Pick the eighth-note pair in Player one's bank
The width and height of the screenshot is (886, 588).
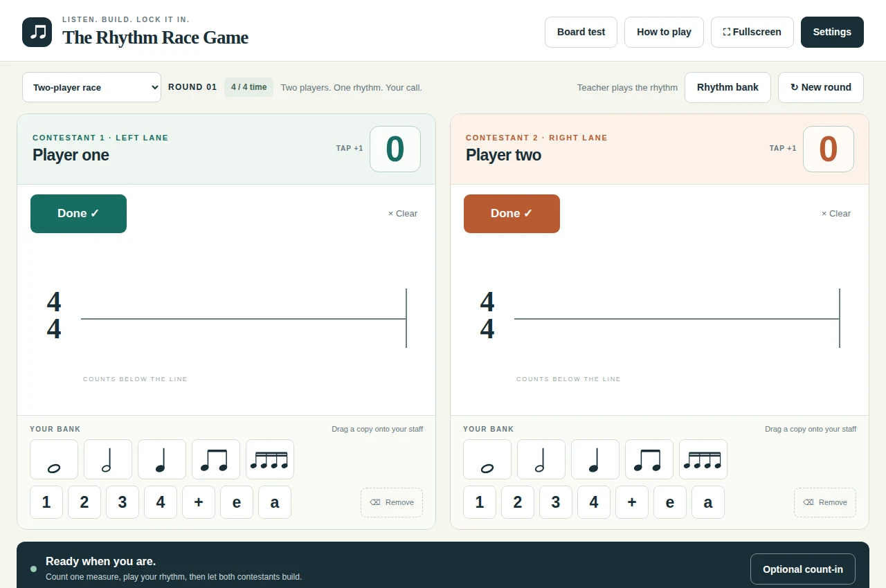pos(216,459)
